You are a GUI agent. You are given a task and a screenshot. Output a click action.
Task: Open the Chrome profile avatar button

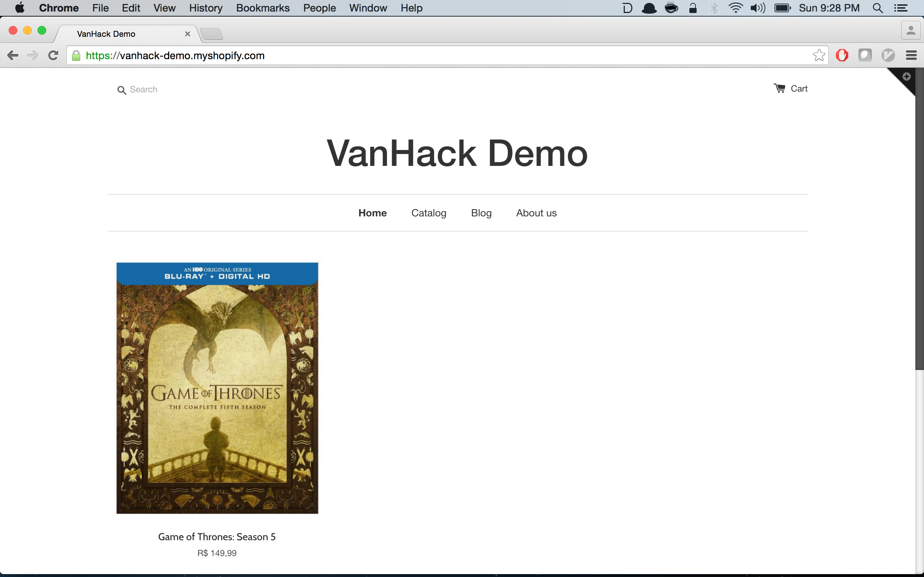911,31
